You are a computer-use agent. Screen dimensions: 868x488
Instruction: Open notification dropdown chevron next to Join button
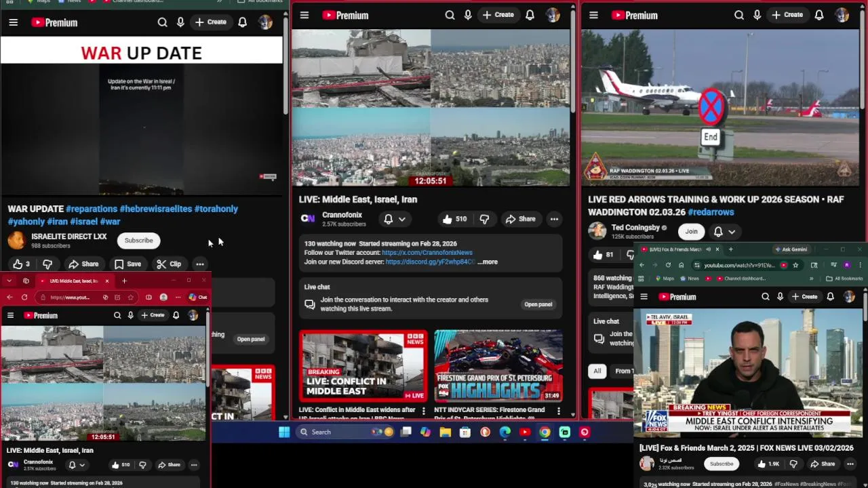pyautogui.click(x=732, y=232)
